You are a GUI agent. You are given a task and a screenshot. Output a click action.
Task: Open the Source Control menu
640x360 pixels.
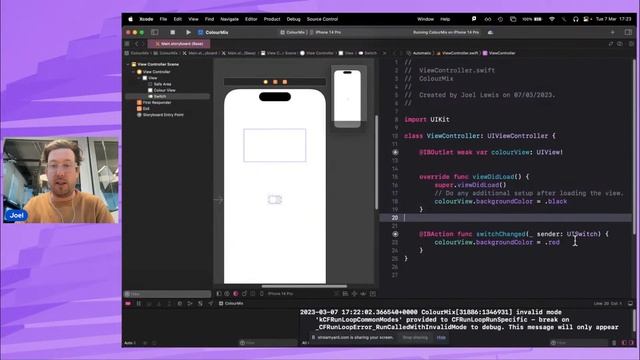pos(322,19)
